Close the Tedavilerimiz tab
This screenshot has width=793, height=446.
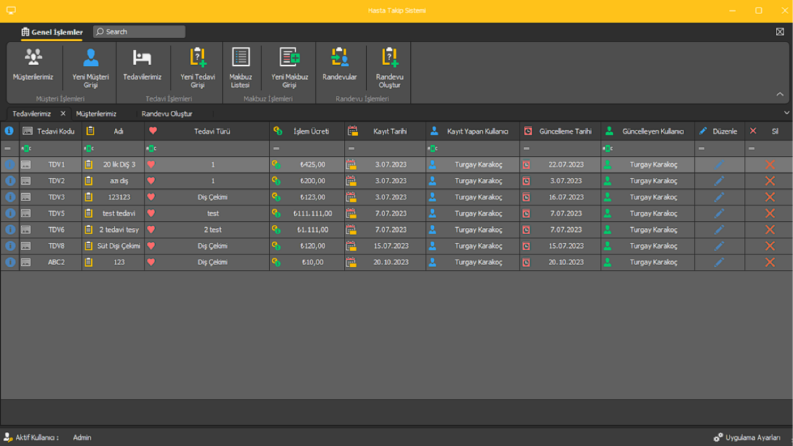point(63,113)
